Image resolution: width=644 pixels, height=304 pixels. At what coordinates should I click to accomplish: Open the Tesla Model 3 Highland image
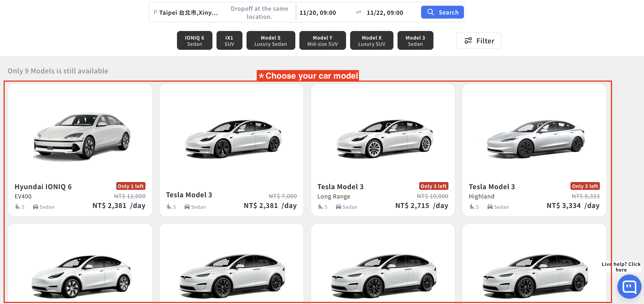point(535,138)
